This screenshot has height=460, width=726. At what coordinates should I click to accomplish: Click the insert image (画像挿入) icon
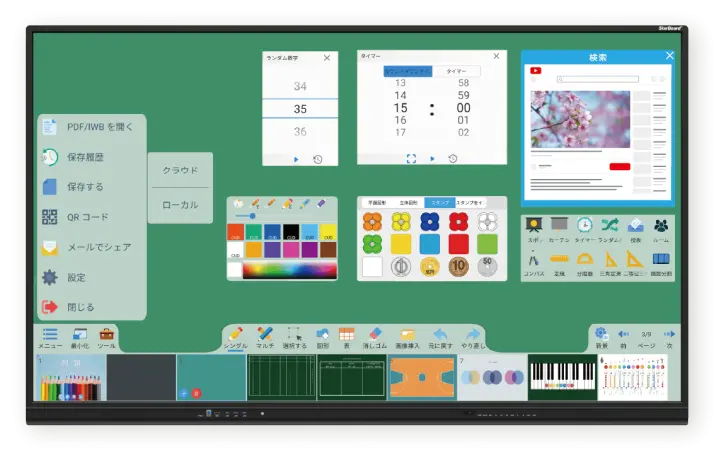407,336
